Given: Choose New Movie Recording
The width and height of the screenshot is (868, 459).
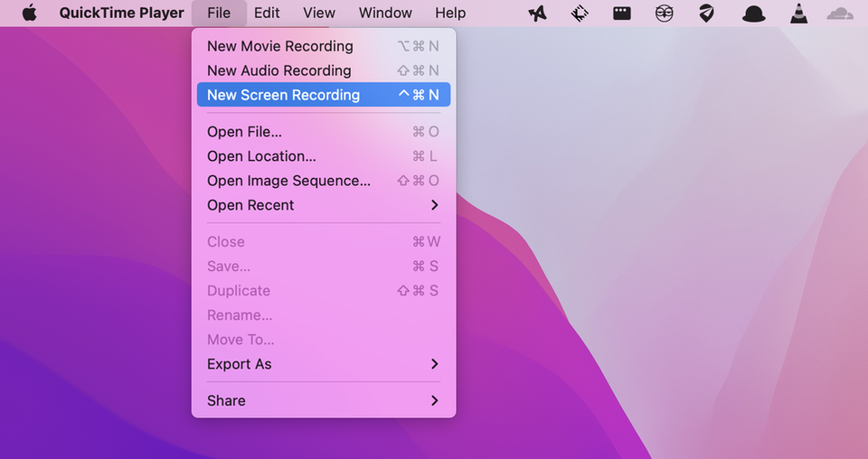Looking at the screenshot, I should click(x=324, y=46).
